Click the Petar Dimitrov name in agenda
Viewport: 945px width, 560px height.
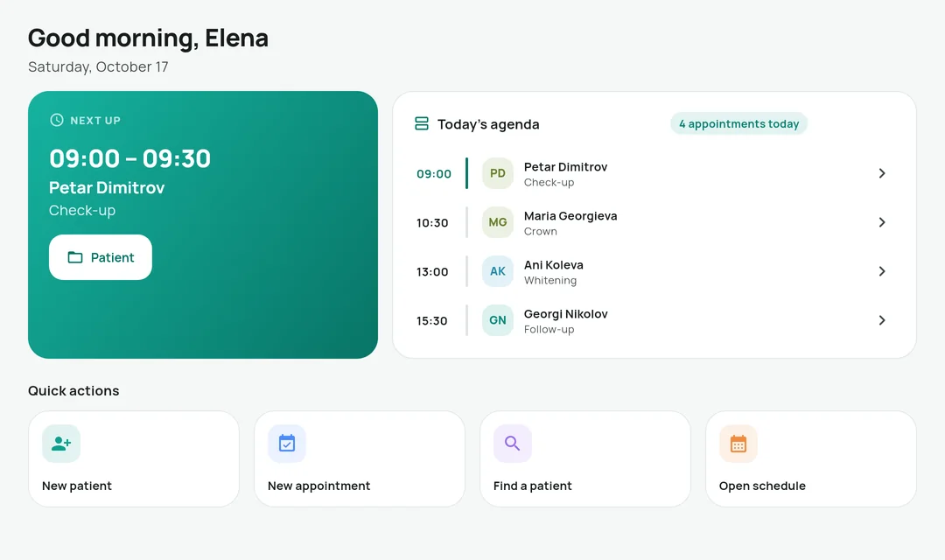coord(565,167)
